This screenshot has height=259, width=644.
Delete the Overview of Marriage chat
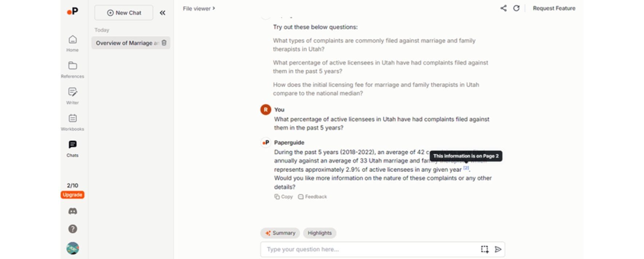164,43
